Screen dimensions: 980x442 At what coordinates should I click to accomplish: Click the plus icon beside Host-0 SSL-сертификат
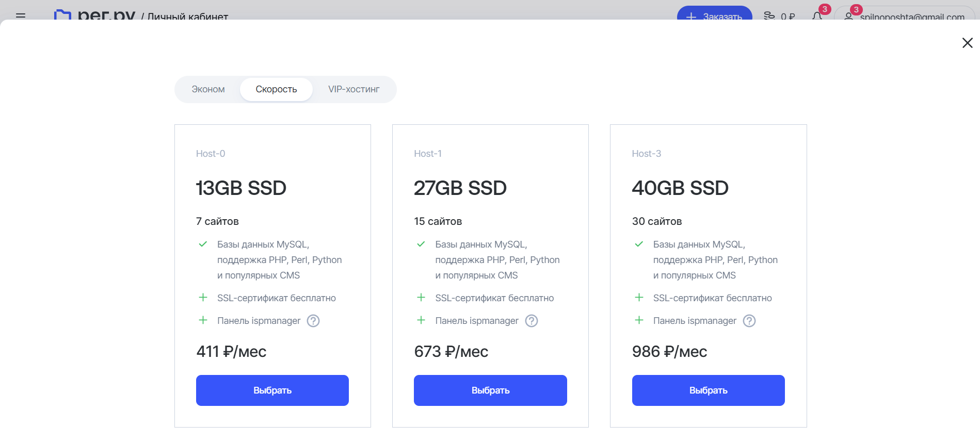203,298
